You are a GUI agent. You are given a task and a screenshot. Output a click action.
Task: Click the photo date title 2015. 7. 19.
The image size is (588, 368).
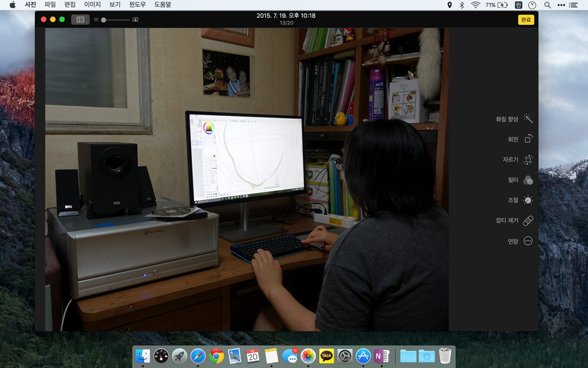click(x=286, y=16)
